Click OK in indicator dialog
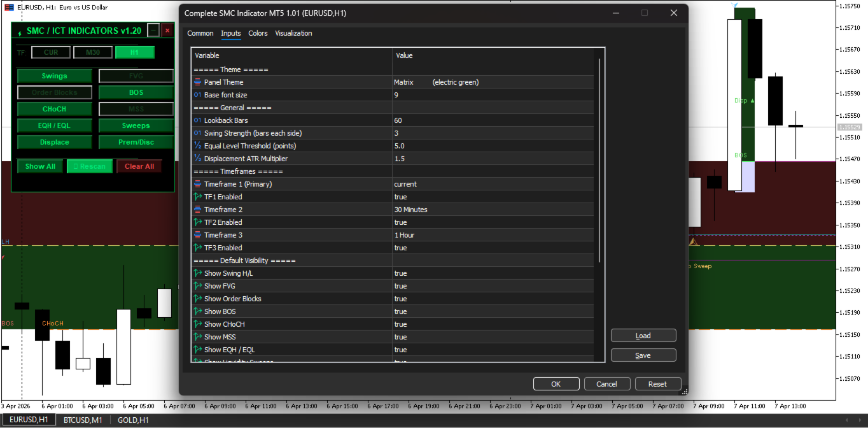Image resolution: width=868 pixels, height=428 pixels. click(x=556, y=384)
